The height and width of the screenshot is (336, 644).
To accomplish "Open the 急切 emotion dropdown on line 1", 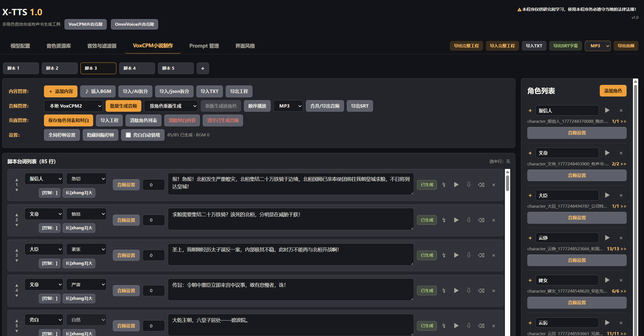I will click(x=86, y=179).
